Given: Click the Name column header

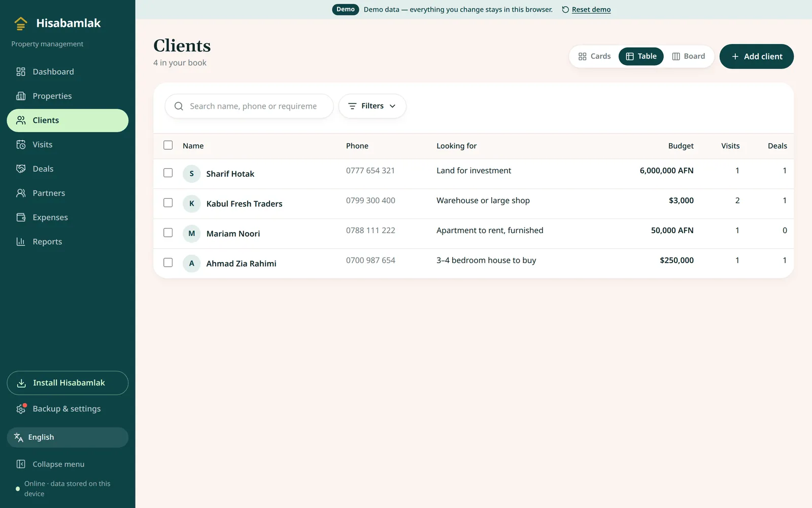Looking at the screenshot, I should click(x=193, y=146).
